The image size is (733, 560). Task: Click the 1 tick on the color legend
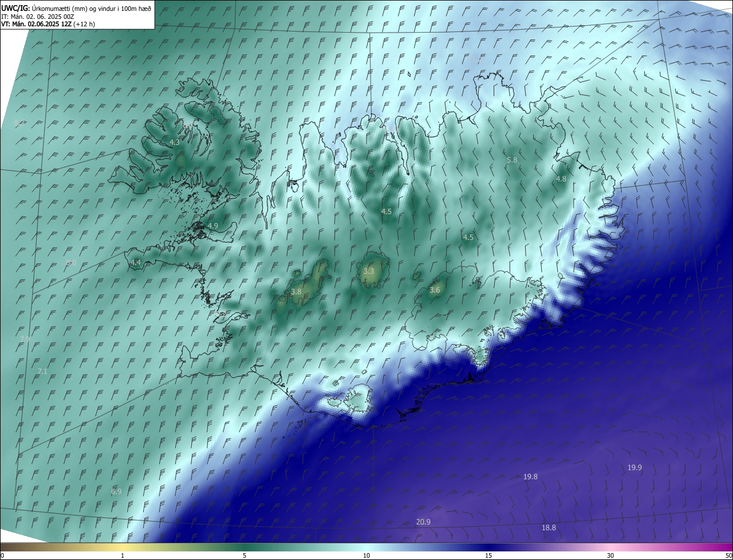[x=123, y=555]
